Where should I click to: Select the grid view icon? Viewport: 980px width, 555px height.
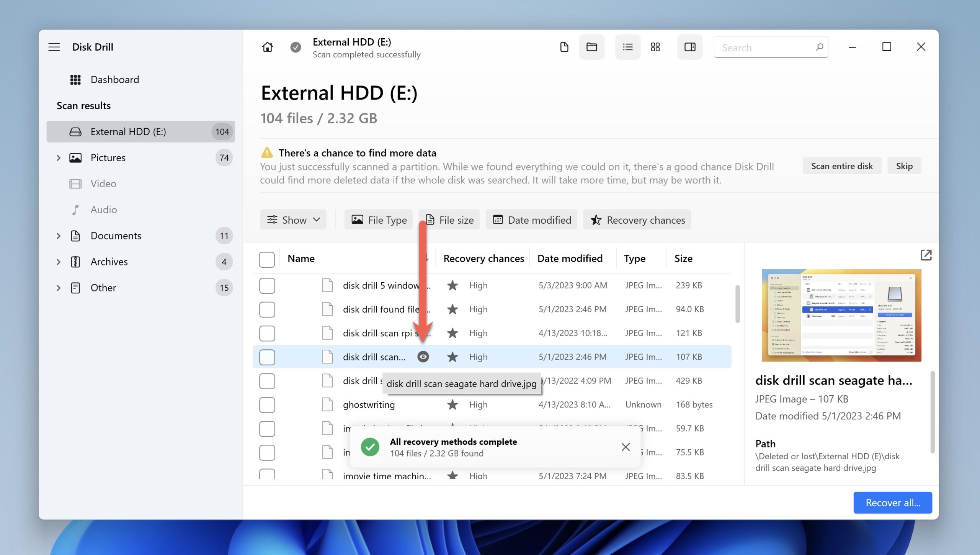655,47
